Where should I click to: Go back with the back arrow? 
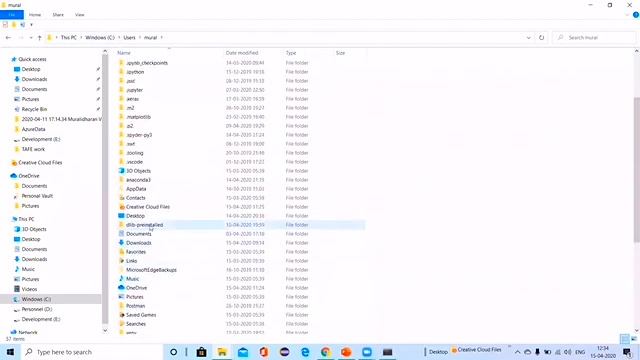point(8,38)
